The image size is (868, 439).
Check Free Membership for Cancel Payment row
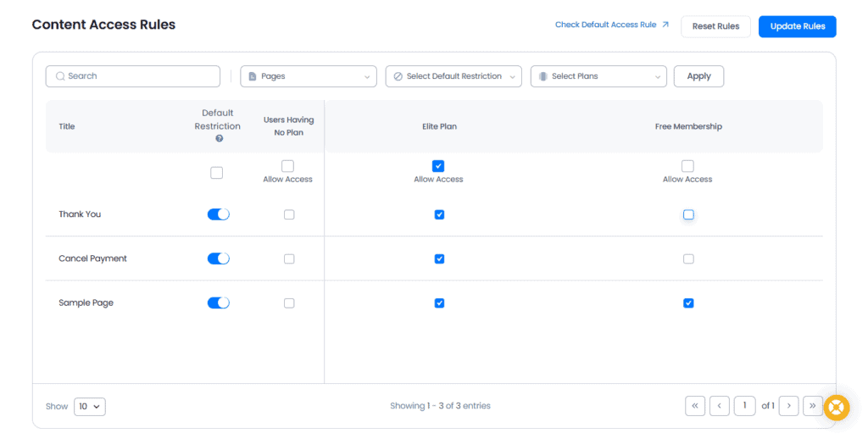(x=688, y=258)
